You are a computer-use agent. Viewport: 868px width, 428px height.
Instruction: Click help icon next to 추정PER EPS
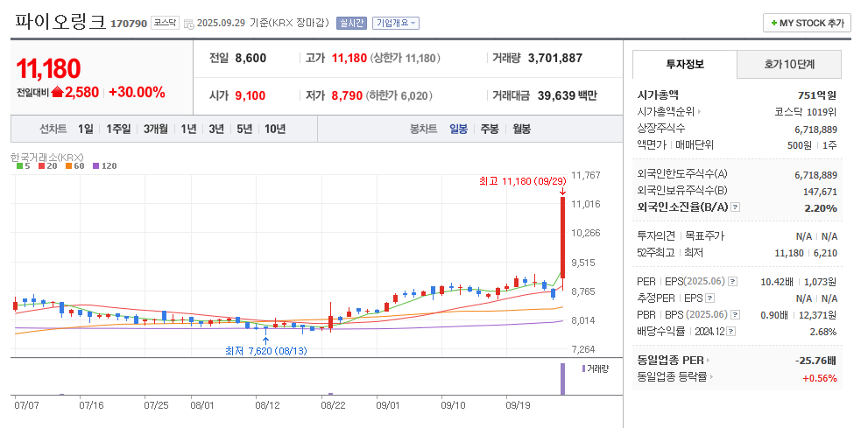(x=709, y=298)
